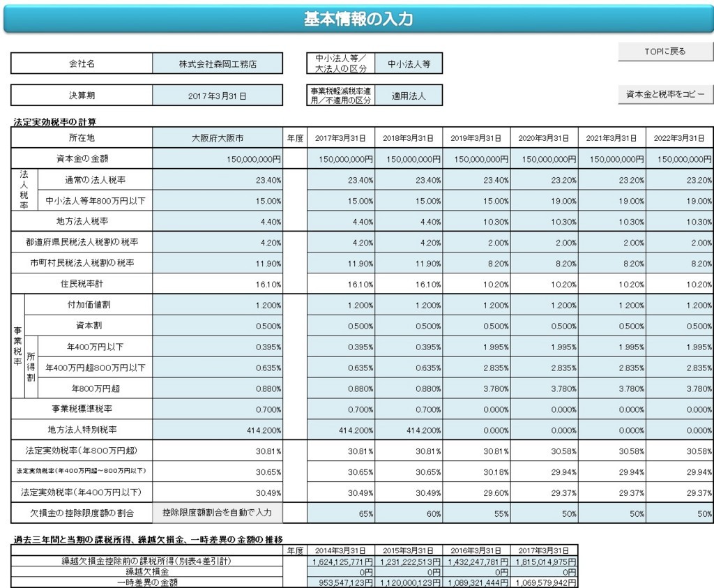This screenshot has height=588, width=714.
Task: Click the 資本割 row label
Action: click(89, 325)
